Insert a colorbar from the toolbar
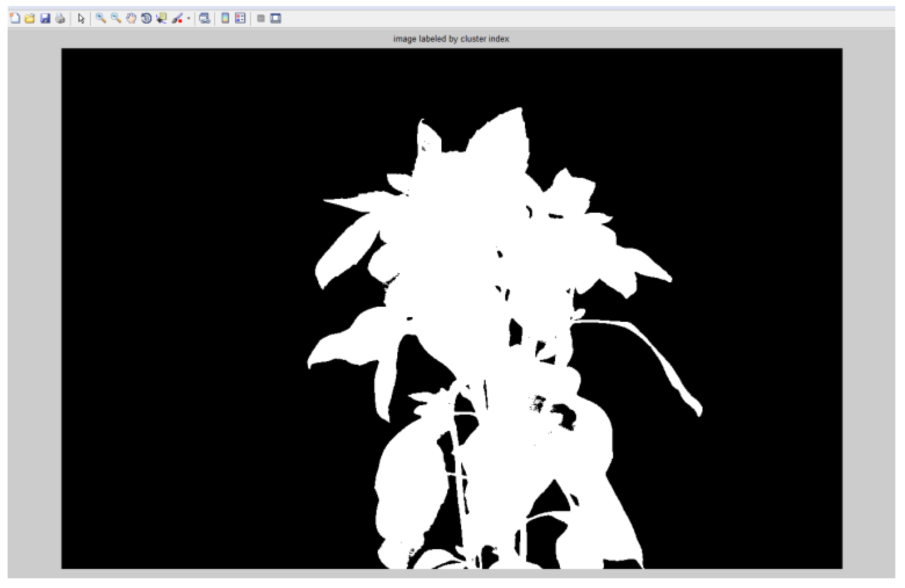This screenshot has height=588, width=905. 225,18
